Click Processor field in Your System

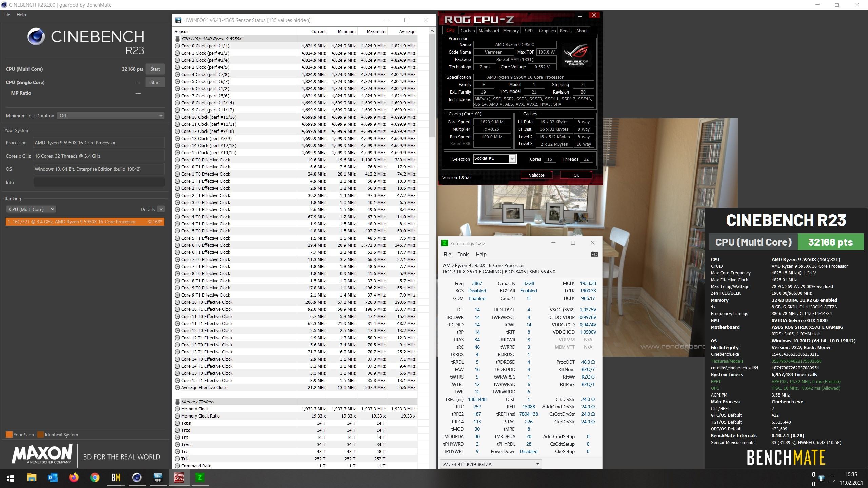(x=99, y=143)
